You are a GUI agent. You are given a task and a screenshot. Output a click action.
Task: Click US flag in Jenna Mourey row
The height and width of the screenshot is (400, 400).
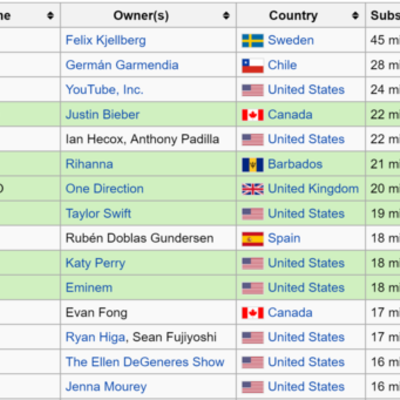[253, 387]
